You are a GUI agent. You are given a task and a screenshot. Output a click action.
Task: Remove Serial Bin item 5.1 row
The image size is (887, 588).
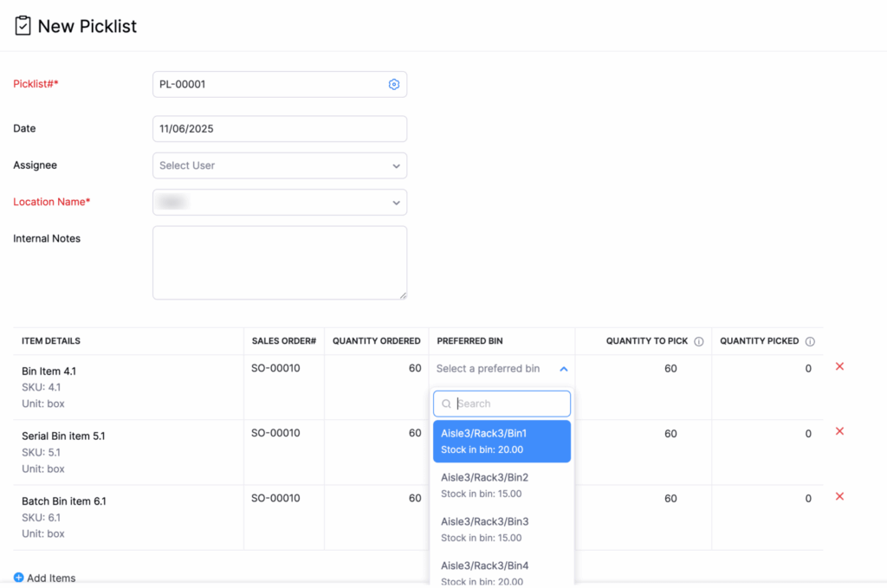[x=839, y=431]
